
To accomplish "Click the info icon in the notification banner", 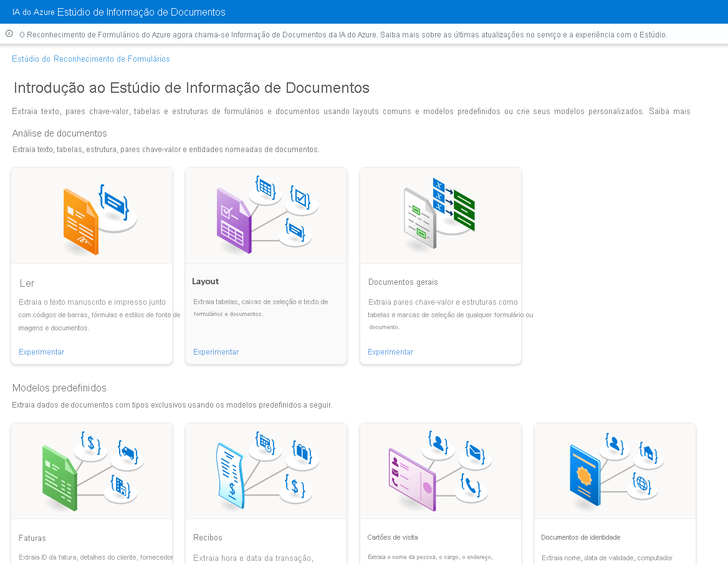I will [9, 35].
